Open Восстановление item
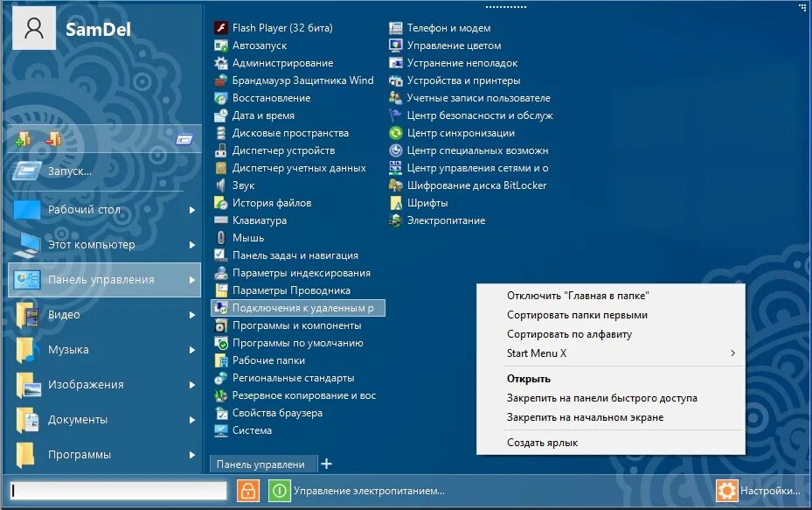812x510 pixels. coord(262,98)
